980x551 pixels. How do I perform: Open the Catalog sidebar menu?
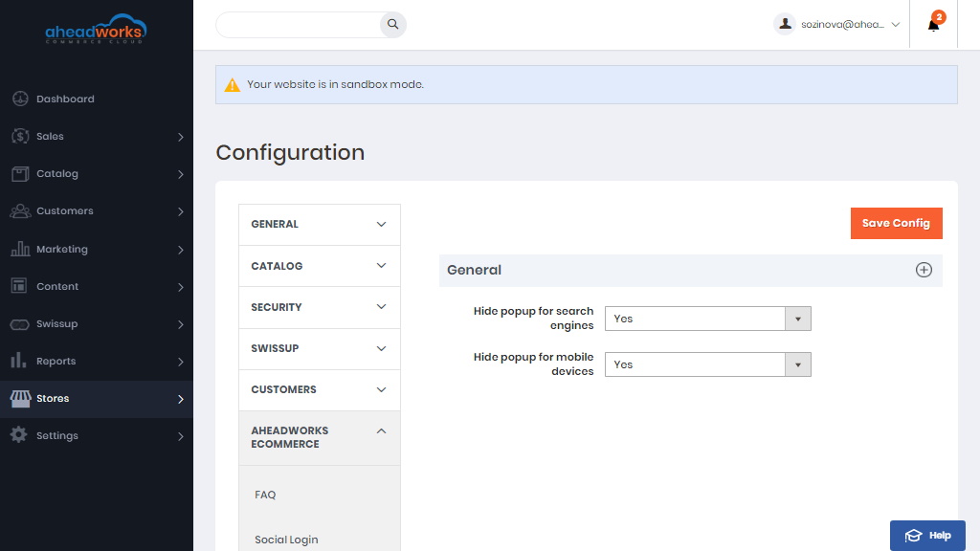pos(97,174)
